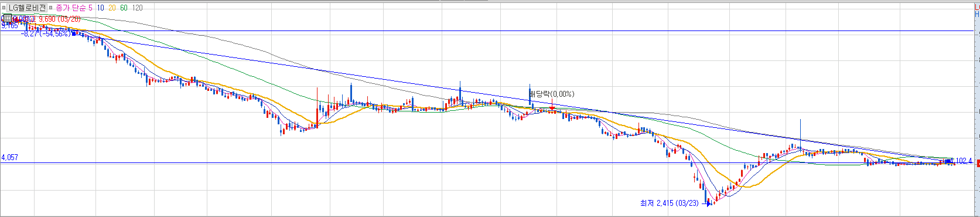
Task: Toggle the small square before LG헬로비전
Action: [4, 8]
